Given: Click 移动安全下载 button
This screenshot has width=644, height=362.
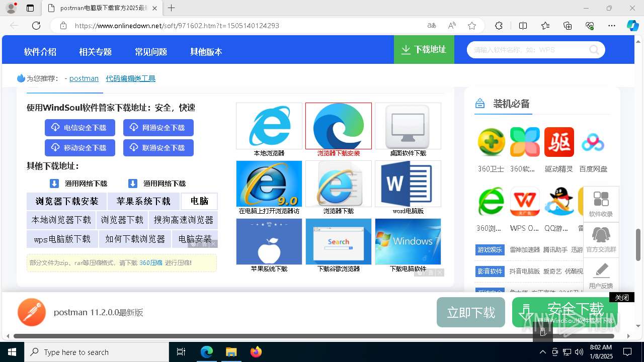Looking at the screenshot, I should pyautogui.click(x=80, y=148).
